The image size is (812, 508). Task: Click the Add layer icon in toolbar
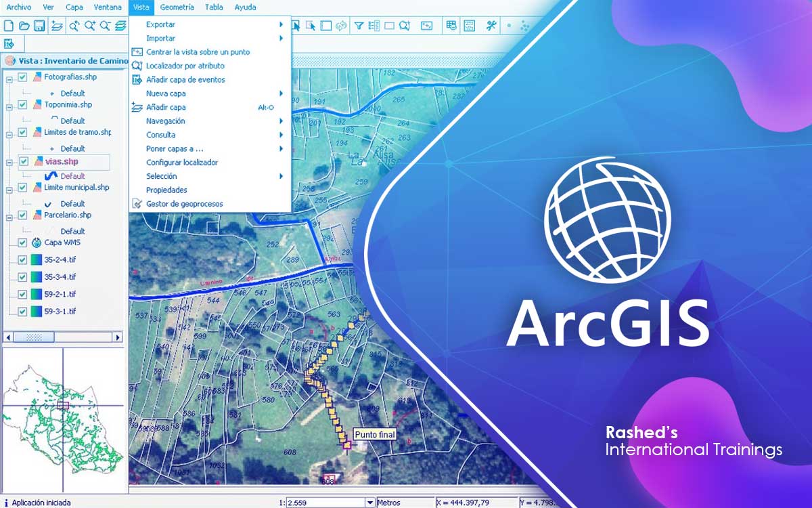coord(58,26)
